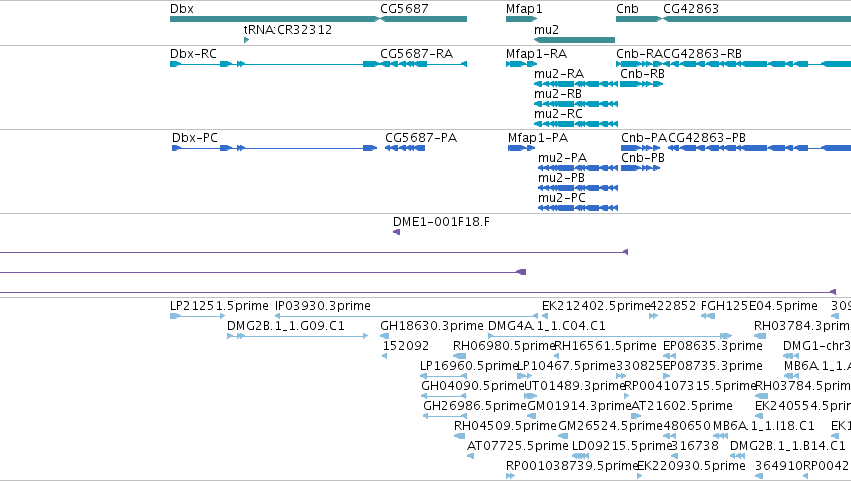Select the CG42863-RB transcript label
The image size is (851, 481).
click(x=702, y=54)
